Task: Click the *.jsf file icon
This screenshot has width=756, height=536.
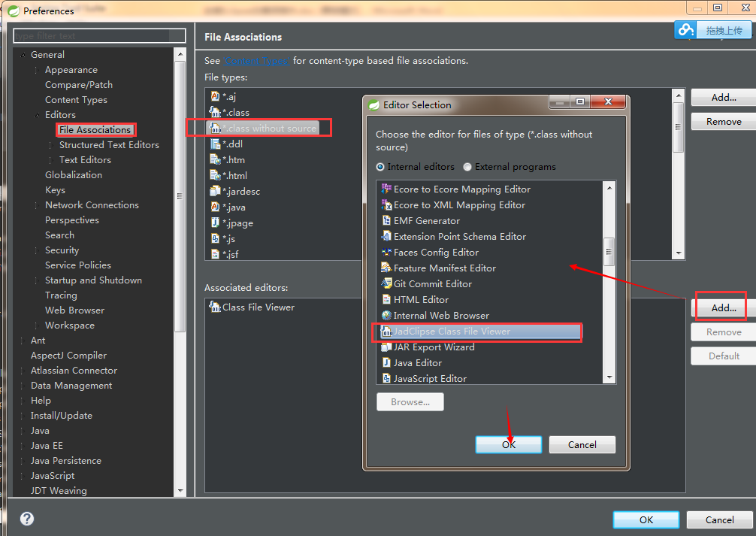Action: click(215, 254)
